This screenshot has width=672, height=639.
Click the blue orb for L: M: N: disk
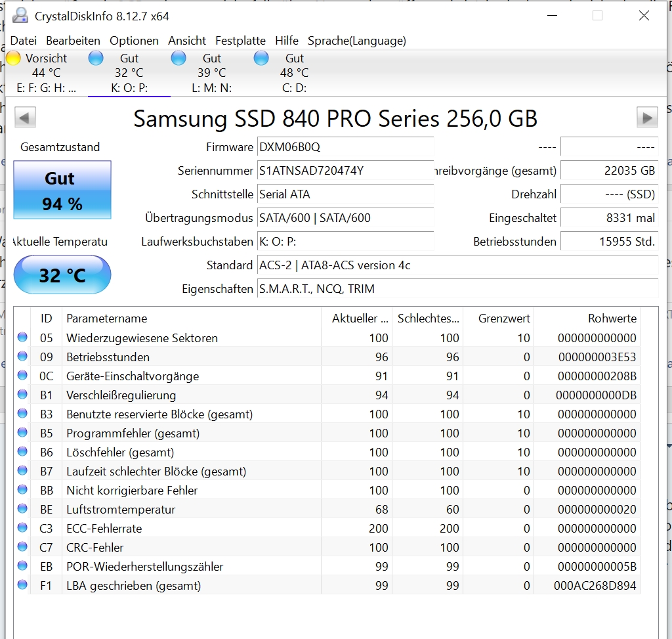tap(178, 58)
